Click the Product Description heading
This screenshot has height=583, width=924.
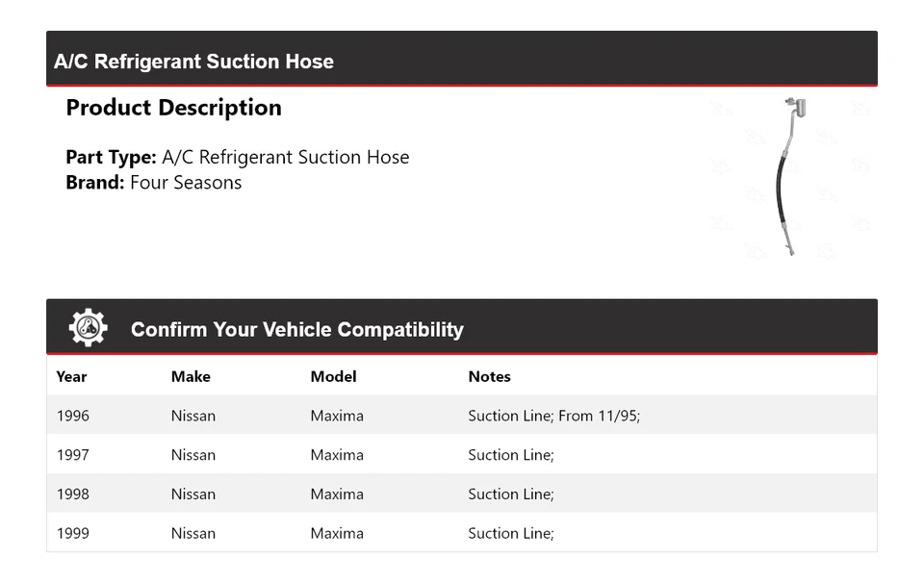tap(173, 108)
